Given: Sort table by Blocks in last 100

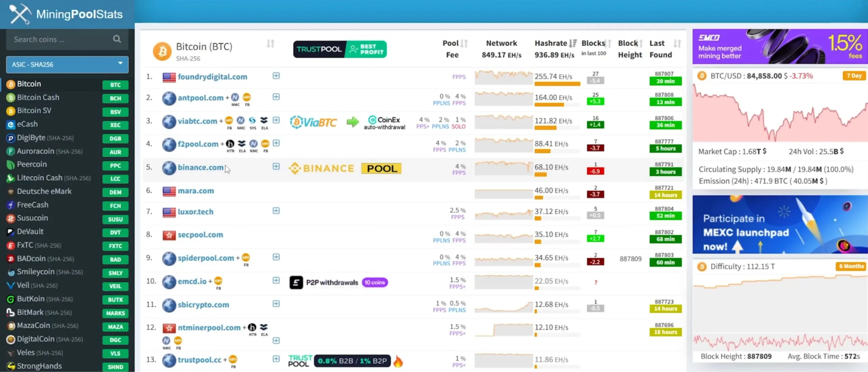Looking at the screenshot, I should (x=609, y=43).
